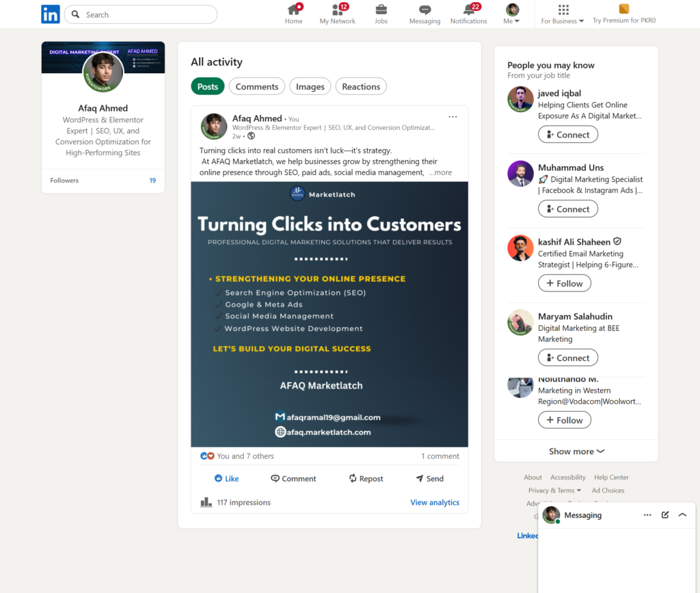The image size is (700, 593).
Task: Follow kashif Ali Shaheen
Action: (564, 283)
